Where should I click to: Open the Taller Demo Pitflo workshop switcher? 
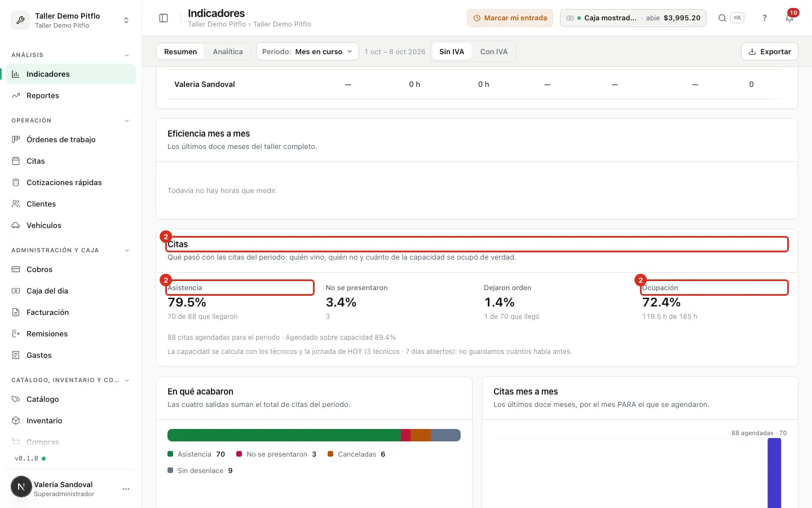coord(70,20)
